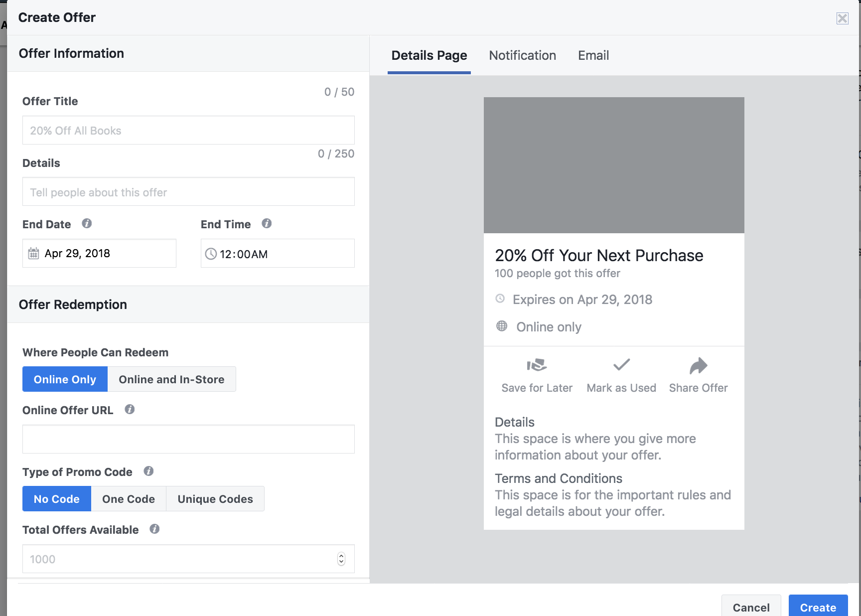The width and height of the screenshot is (861, 616).
Task: Choose the One Code promo type
Action: [129, 499]
